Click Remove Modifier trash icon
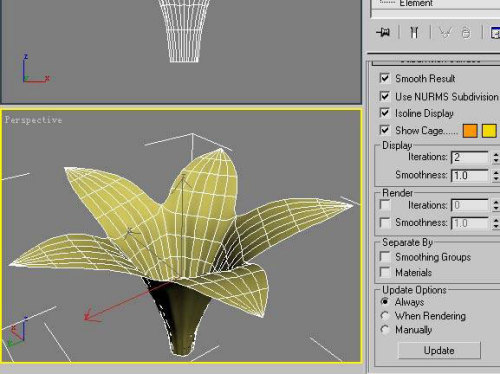This screenshot has height=374, width=500. click(466, 33)
